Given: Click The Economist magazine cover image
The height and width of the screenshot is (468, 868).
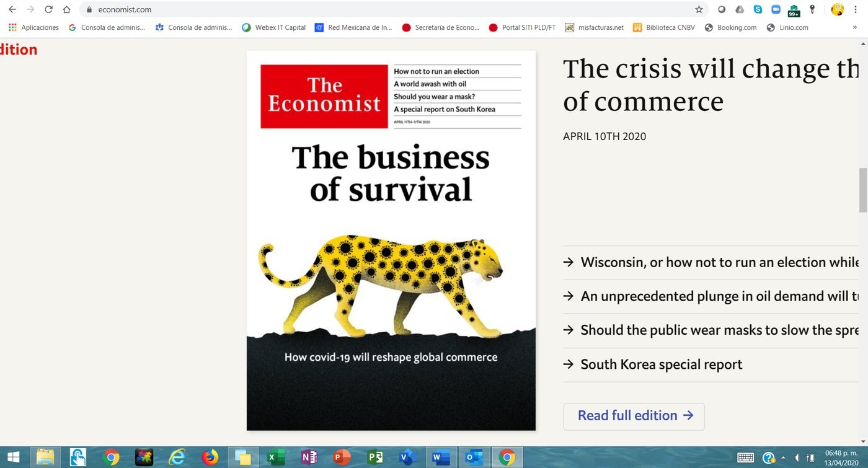Looking at the screenshot, I should click(391, 241).
